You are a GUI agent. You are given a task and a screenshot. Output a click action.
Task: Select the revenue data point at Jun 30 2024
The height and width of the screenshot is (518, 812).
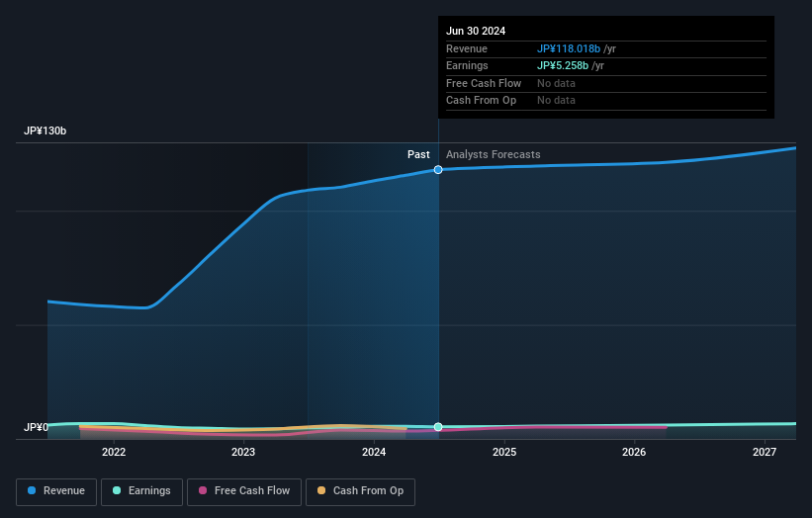(x=438, y=170)
